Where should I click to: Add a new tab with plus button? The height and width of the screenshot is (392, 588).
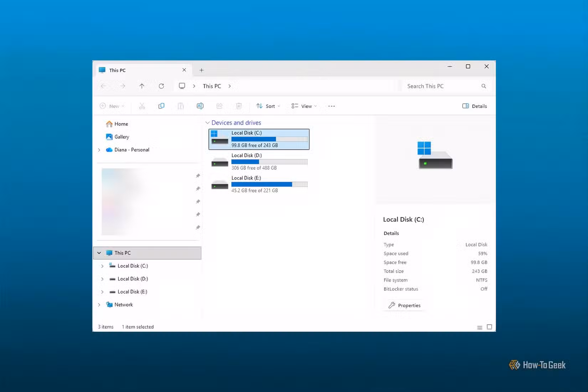[x=201, y=70]
